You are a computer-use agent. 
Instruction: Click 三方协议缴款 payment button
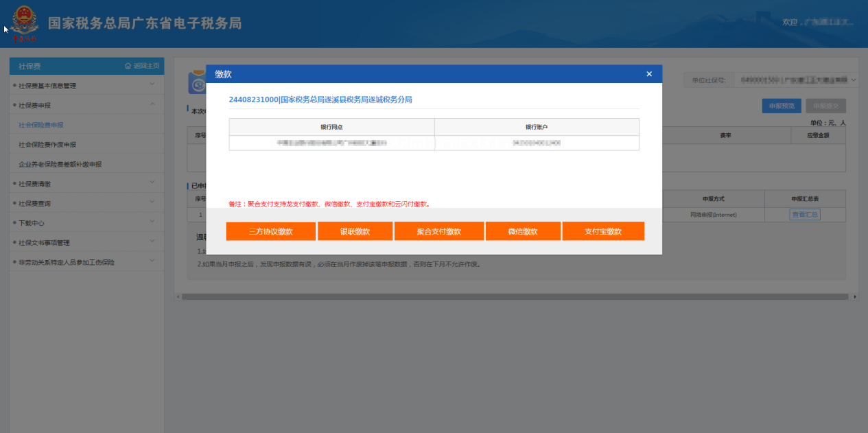[270, 231]
